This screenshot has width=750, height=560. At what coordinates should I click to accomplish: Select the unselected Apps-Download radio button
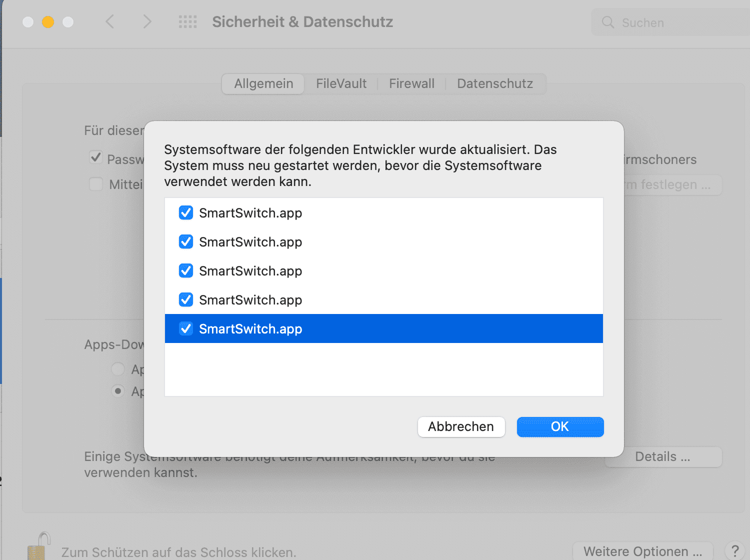pos(118,369)
